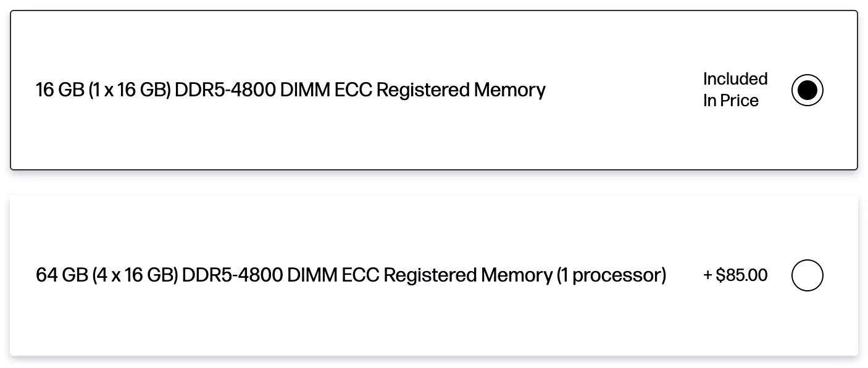
Task: Click "Registered Memory" text in the first option
Action: 461,90
